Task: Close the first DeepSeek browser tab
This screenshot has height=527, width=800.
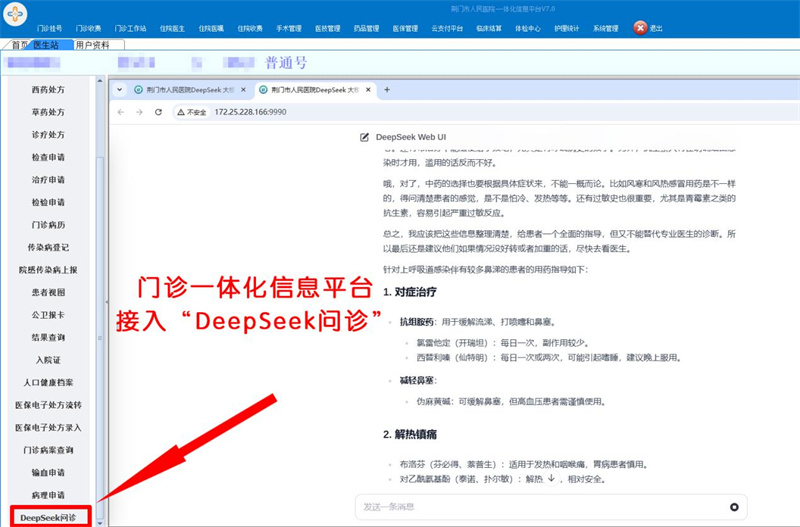Action: pos(243,90)
